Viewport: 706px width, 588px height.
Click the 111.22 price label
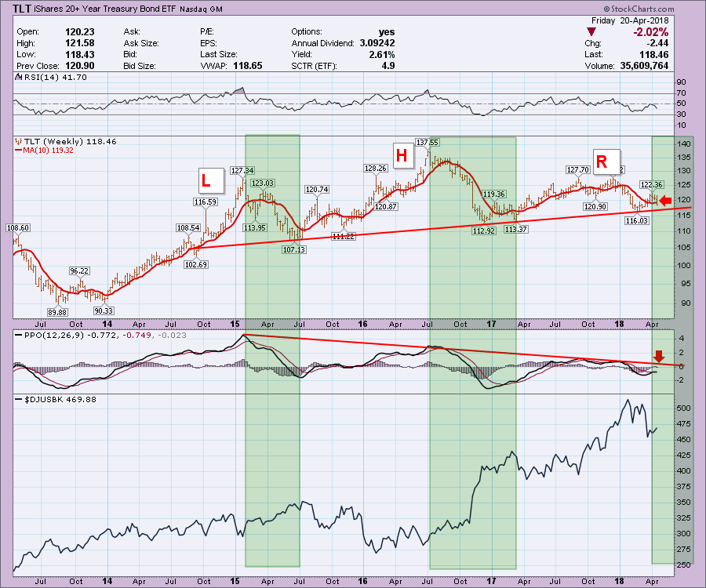click(343, 236)
